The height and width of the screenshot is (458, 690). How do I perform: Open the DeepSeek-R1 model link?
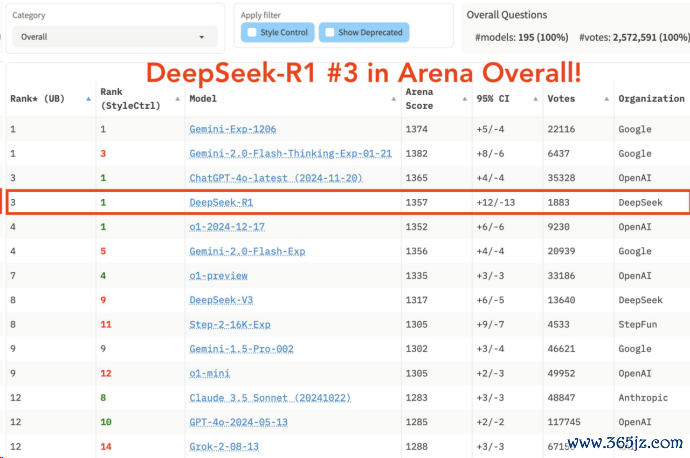221,202
